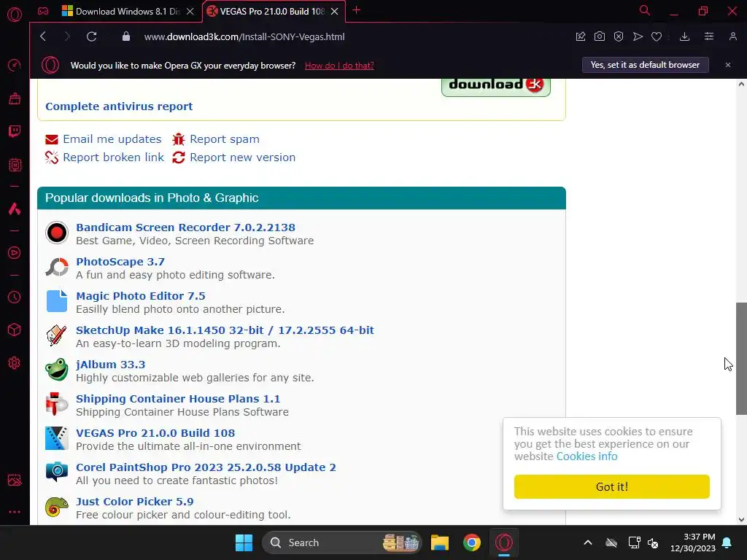This screenshot has height=560, width=747.
Task: Click the page vertical scrollbar thumb
Action: 741,359
